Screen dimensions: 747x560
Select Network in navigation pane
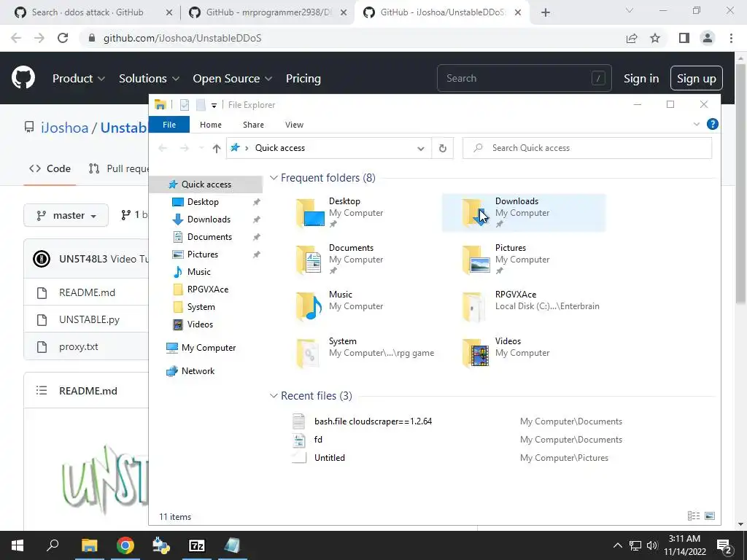point(198,371)
